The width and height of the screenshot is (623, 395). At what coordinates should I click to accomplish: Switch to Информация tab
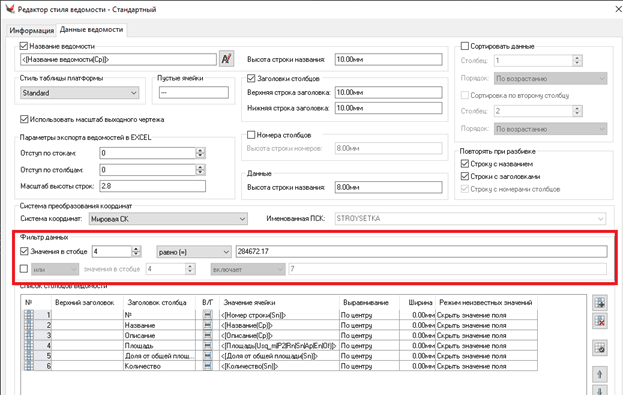tap(32, 30)
